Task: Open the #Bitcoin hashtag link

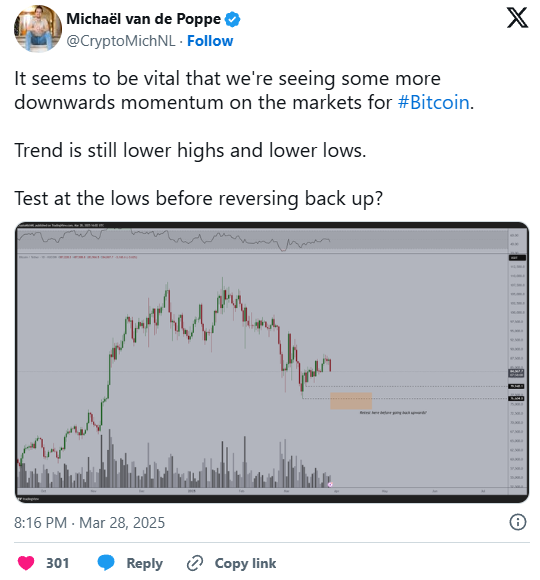Action: 433,102
